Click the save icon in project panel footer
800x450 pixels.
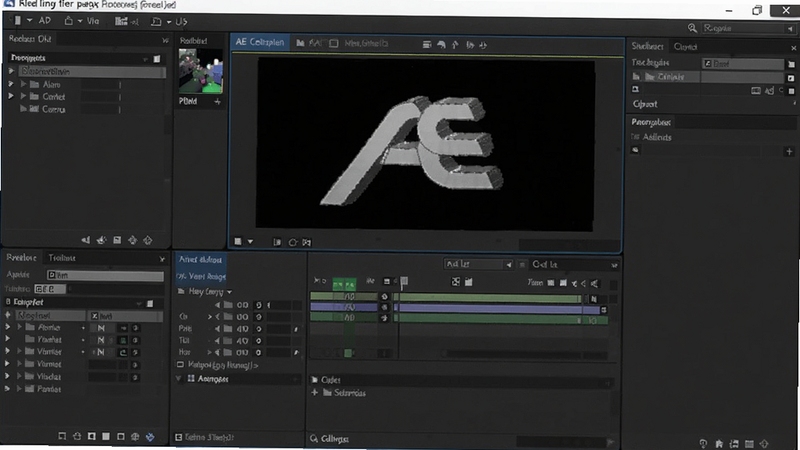[x=117, y=240]
